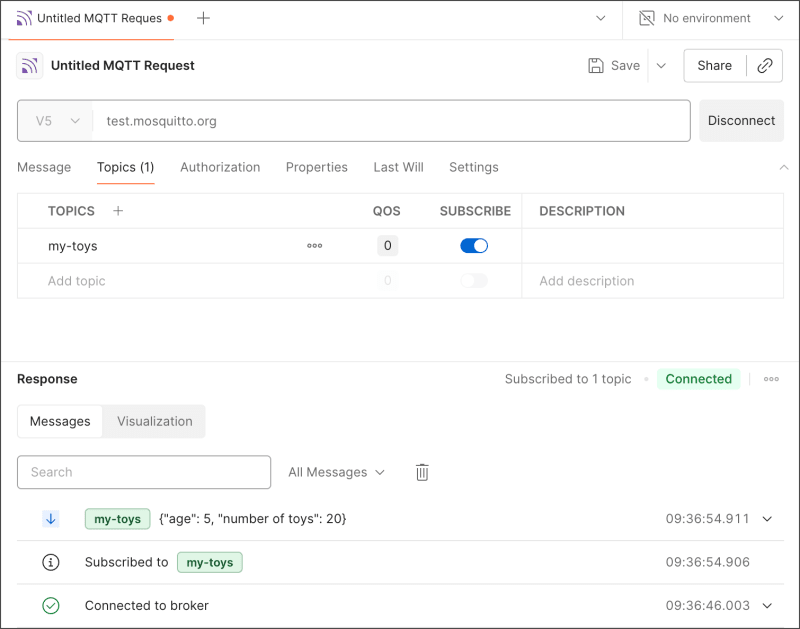Open a new request tab with plus

click(x=203, y=17)
